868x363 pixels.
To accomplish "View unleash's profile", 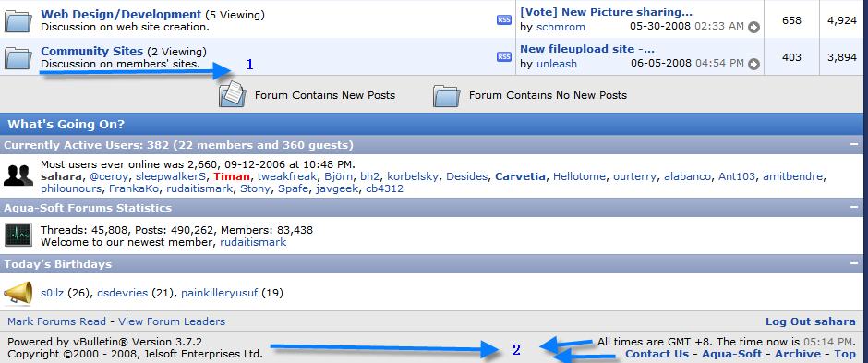I will click(556, 64).
